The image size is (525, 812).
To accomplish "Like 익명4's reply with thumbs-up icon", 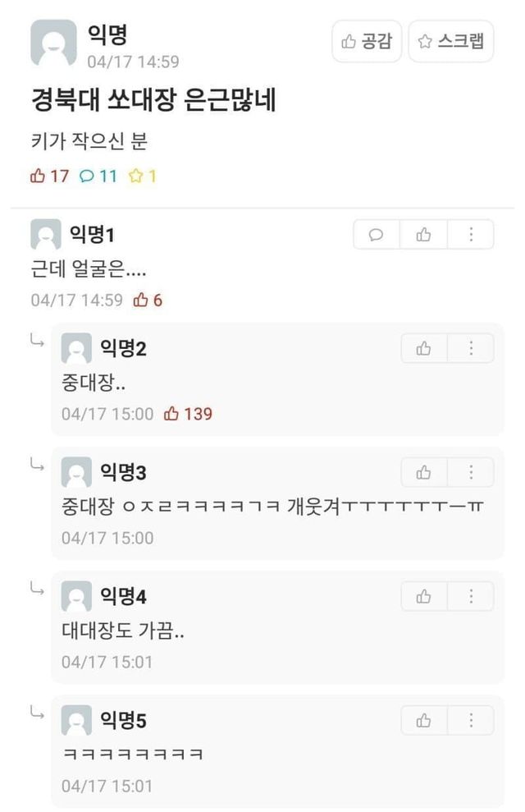I will coord(424,597).
